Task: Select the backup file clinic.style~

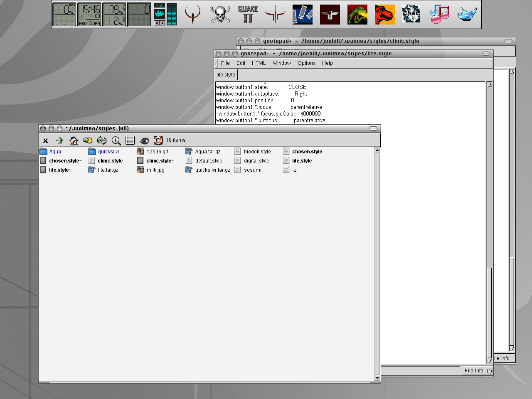Action: pyautogui.click(x=155, y=161)
